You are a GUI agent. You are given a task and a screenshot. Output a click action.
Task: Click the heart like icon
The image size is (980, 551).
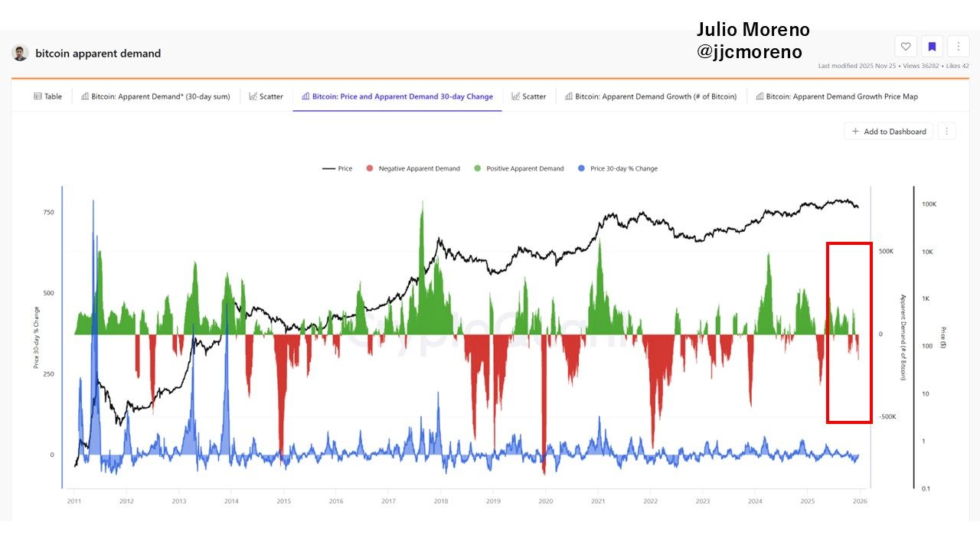(x=906, y=47)
